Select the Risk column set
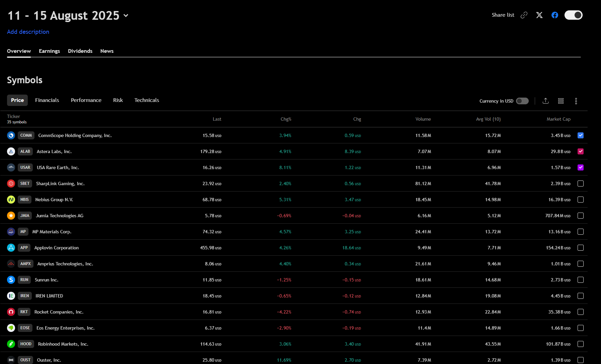This screenshot has width=601, height=364. tap(118, 100)
